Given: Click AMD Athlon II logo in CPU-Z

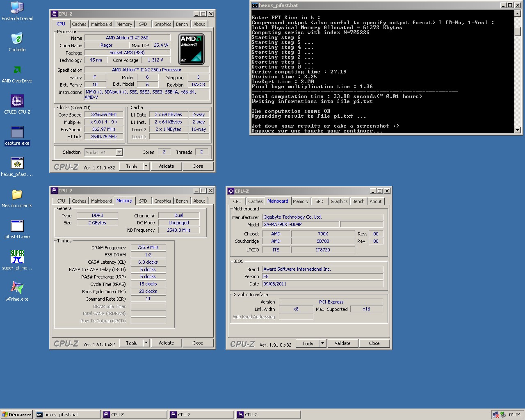Looking at the screenshot, I should [192, 49].
